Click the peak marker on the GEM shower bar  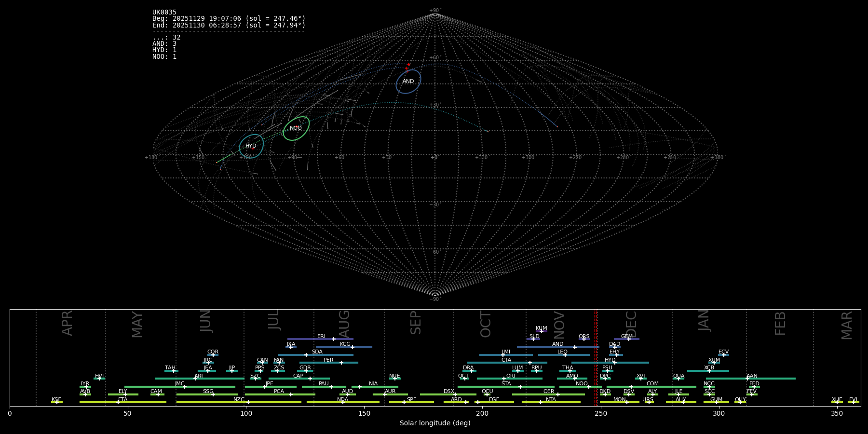(x=628, y=339)
